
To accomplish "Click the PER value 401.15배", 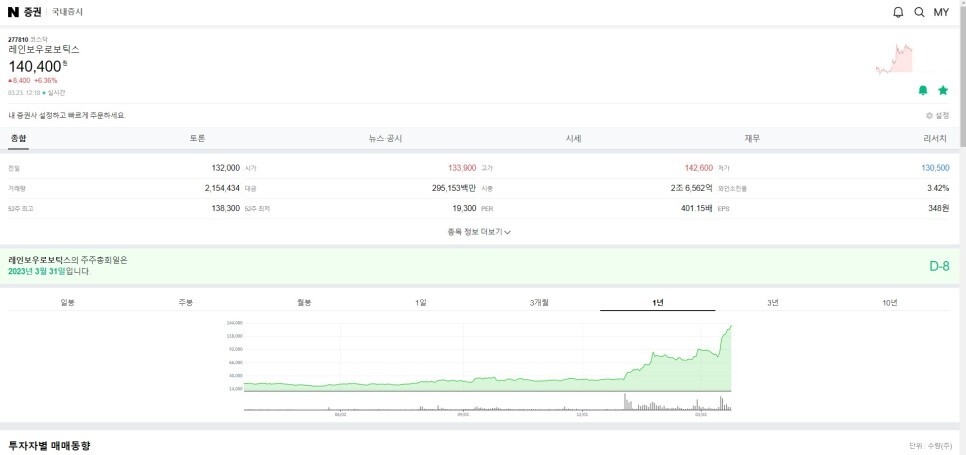I will (x=697, y=208).
